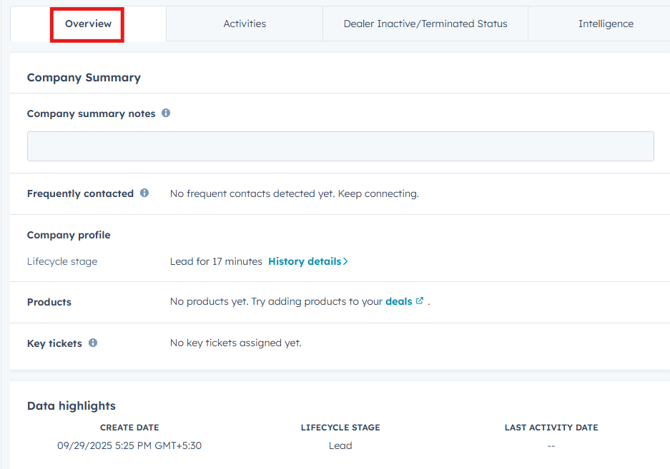Viewport: 670px width, 469px height.
Task: Click the Last Activity Date empty value
Action: (x=551, y=445)
